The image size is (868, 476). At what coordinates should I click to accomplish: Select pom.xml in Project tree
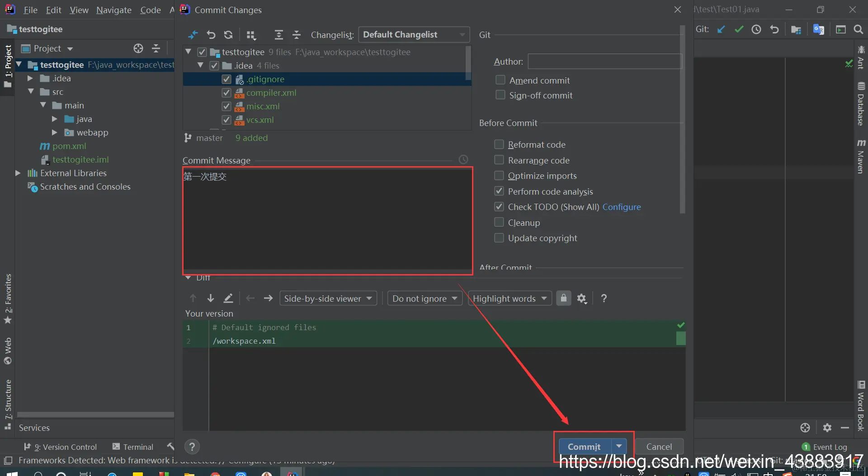pos(69,146)
